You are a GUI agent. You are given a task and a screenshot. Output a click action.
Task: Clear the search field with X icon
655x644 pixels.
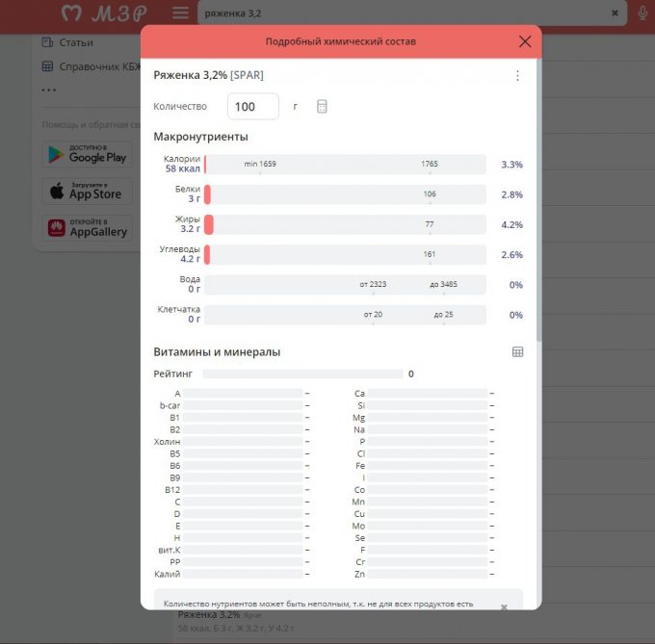tap(616, 13)
